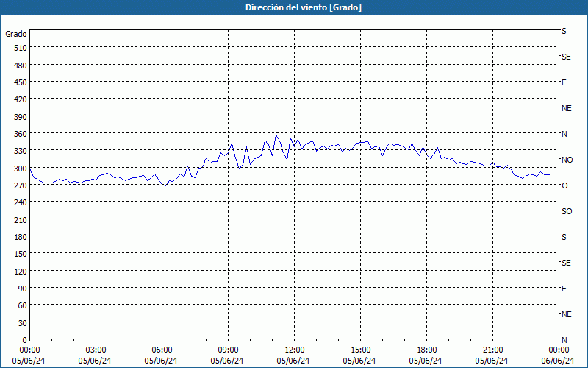Select the 12:00 time axis label
This screenshot has height=368, width=588.
pyautogui.click(x=295, y=350)
